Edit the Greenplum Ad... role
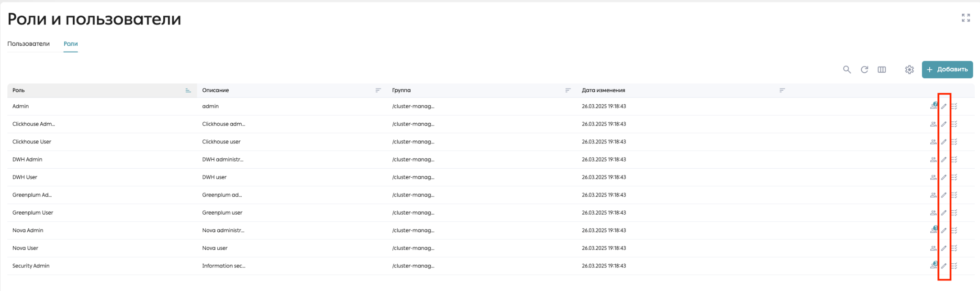Screen dimensions: 980x291 pos(944,195)
